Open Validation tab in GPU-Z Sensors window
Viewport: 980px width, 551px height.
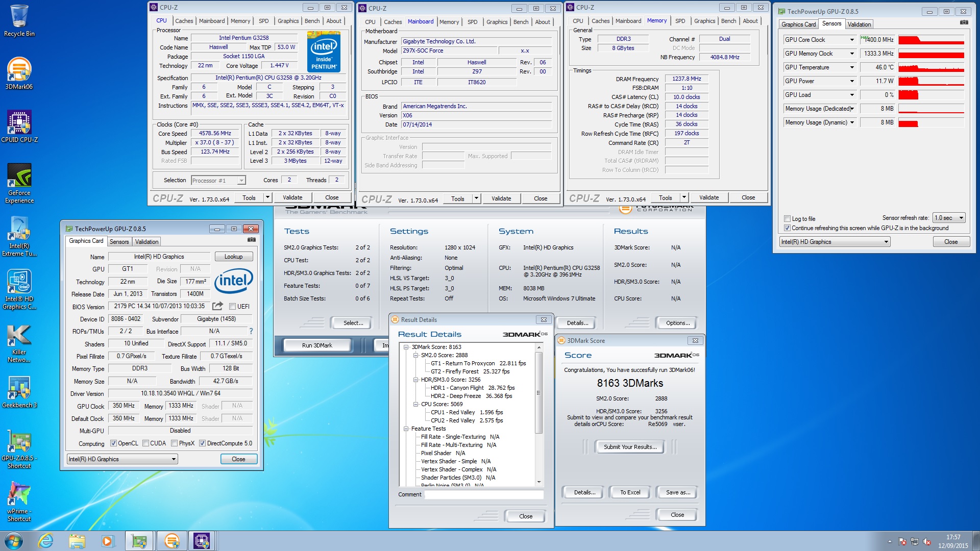point(859,24)
